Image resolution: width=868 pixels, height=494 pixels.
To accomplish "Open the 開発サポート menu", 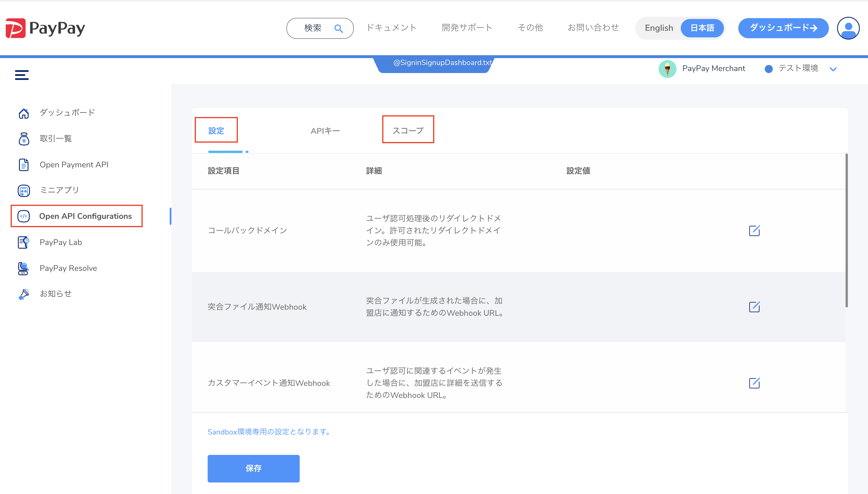I will click(467, 28).
